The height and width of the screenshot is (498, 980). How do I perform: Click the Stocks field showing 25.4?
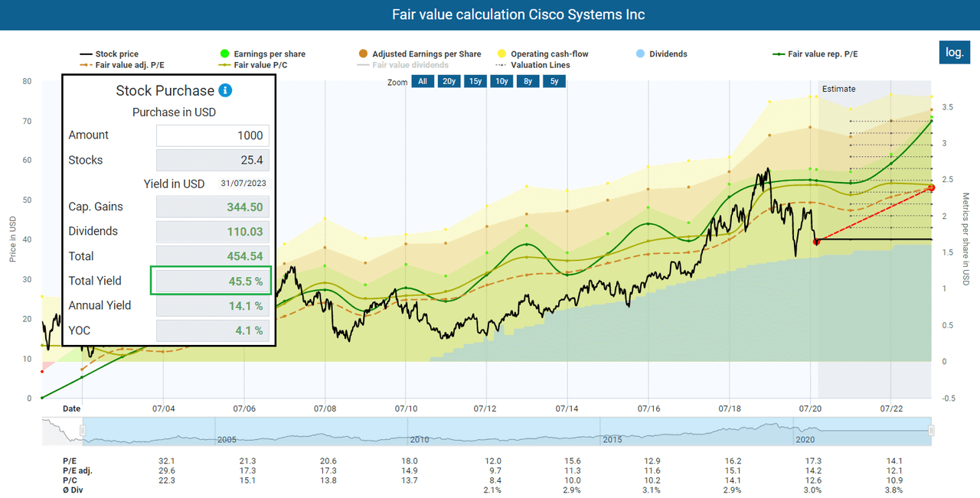tap(213, 160)
